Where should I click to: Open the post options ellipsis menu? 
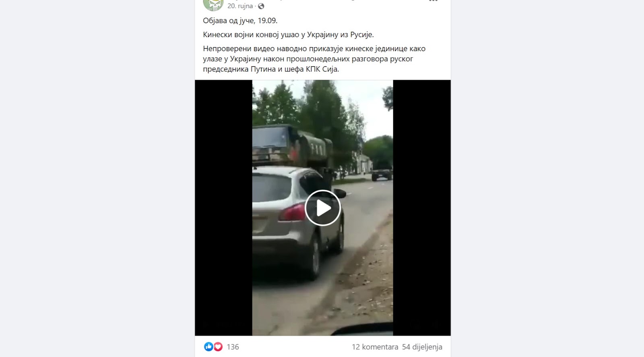pos(433,1)
